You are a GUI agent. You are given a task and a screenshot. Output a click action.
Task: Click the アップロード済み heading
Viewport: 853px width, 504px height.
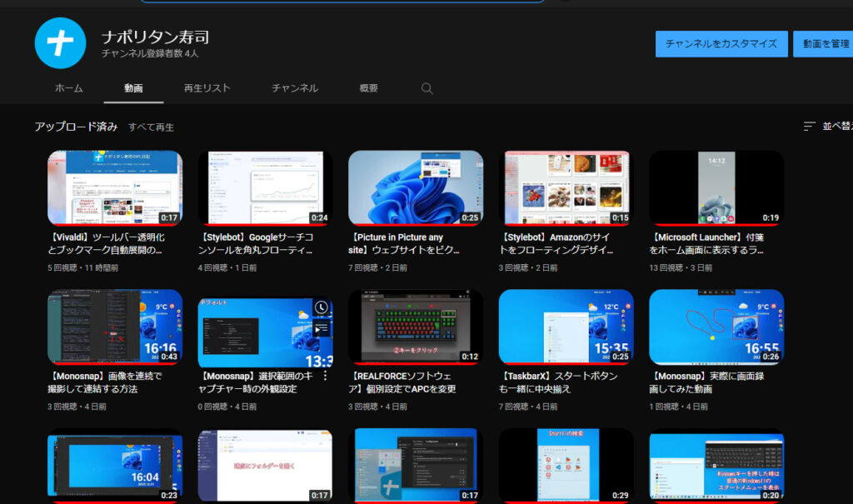click(76, 127)
